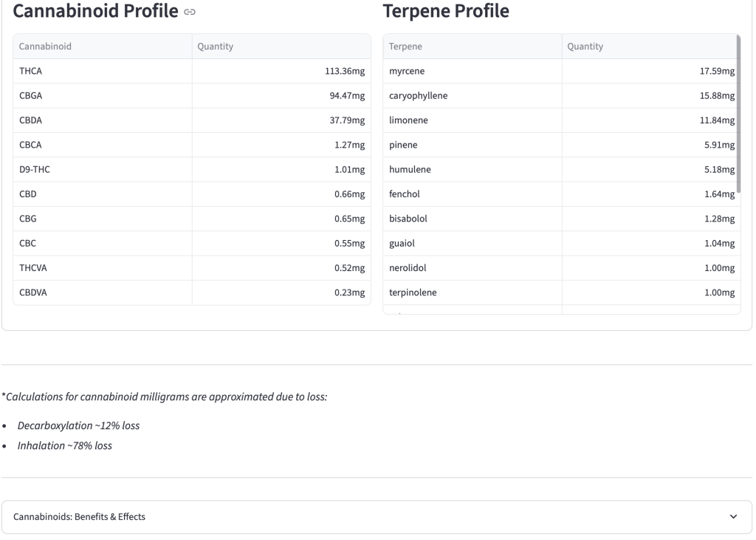Select the caryophyllene terpene cell
This screenshot has height=540, width=756.
[x=472, y=96]
